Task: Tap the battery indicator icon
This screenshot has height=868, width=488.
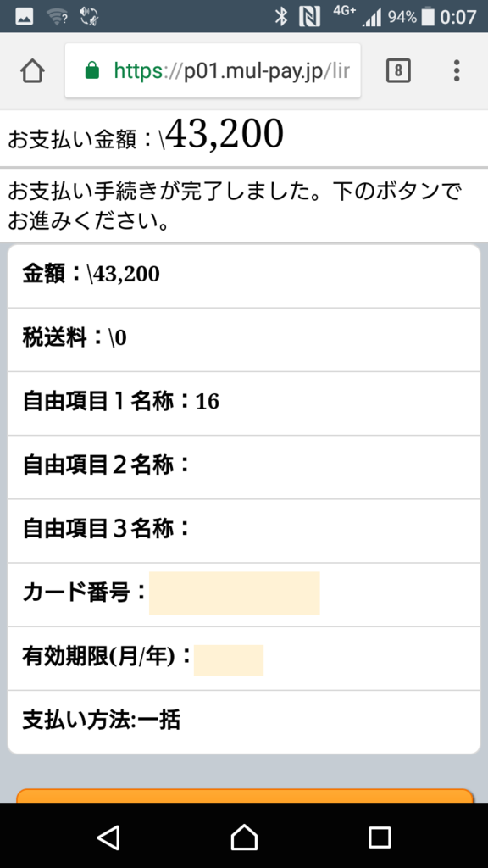Action: coord(428,17)
